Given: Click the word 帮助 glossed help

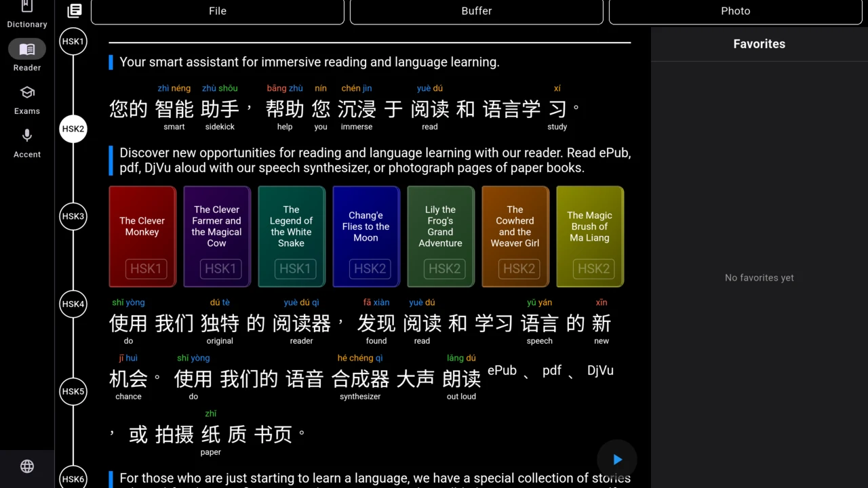Looking at the screenshot, I should pos(285,108).
